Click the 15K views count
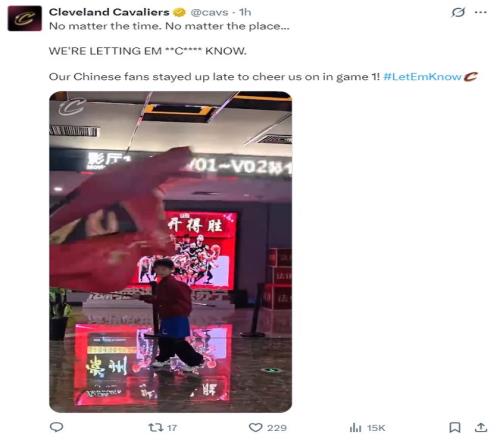 [x=376, y=428]
